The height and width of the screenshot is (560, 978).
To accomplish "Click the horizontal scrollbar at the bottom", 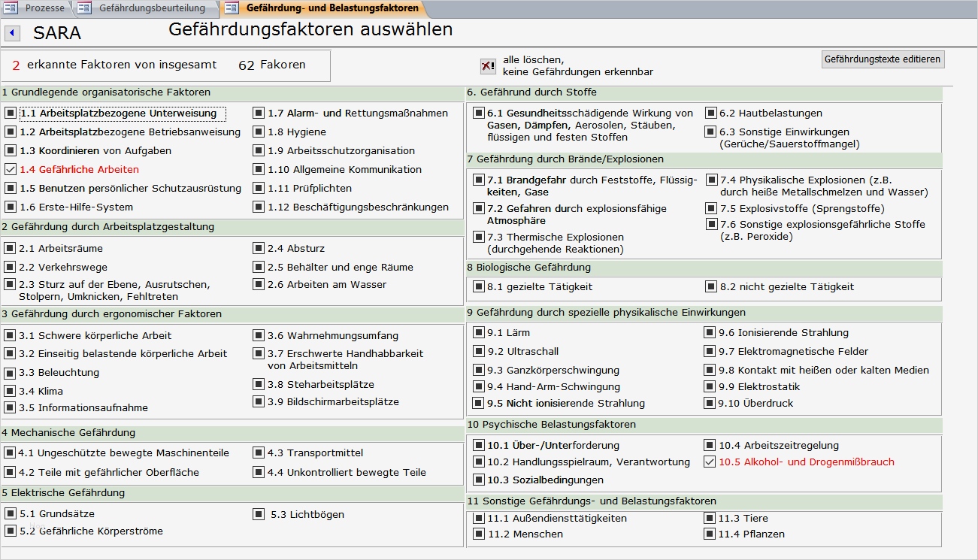I will pos(489,555).
